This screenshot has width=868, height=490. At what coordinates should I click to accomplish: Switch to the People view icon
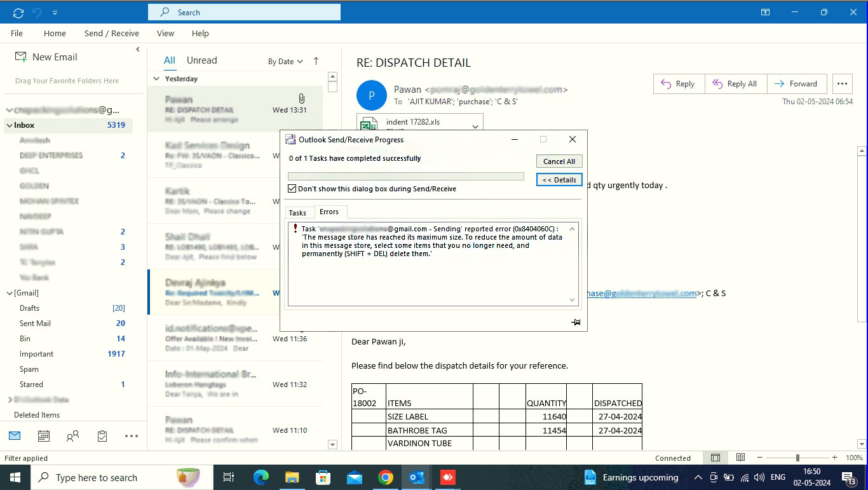(x=72, y=436)
